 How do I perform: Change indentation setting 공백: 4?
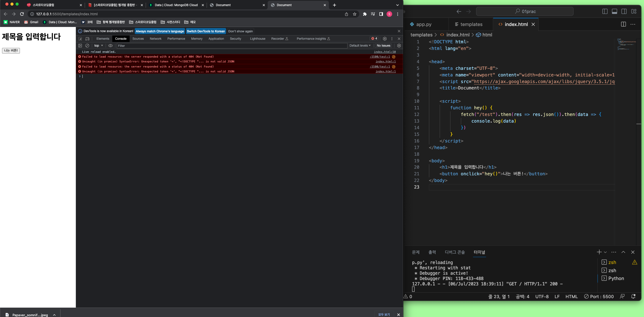523,296
